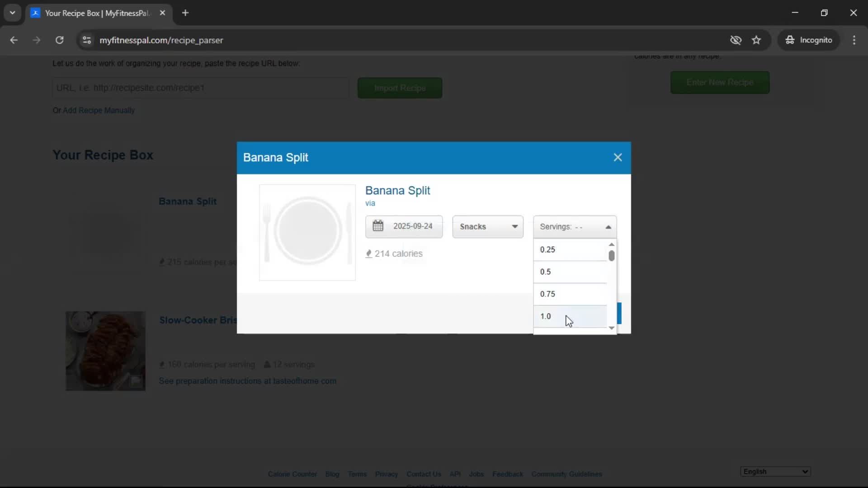Open Community Guidelines footer link
868x488 pixels.
click(567, 474)
